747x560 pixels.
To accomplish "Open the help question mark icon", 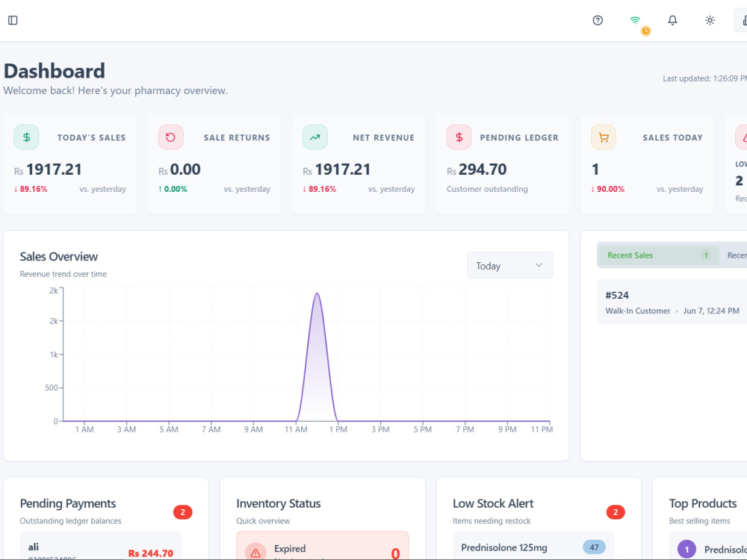I will tap(598, 20).
